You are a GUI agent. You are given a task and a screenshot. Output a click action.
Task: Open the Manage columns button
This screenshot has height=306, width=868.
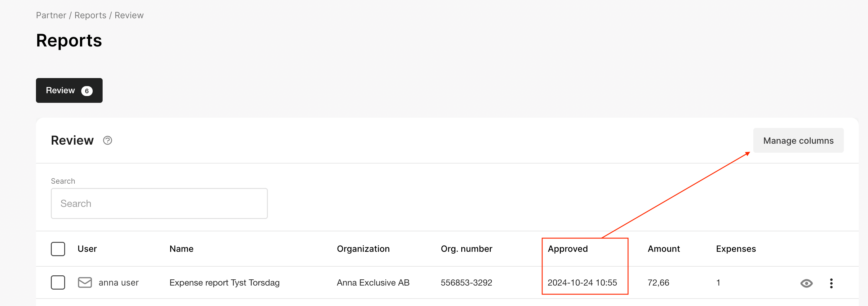pyautogui.click(x=798, y=140)
